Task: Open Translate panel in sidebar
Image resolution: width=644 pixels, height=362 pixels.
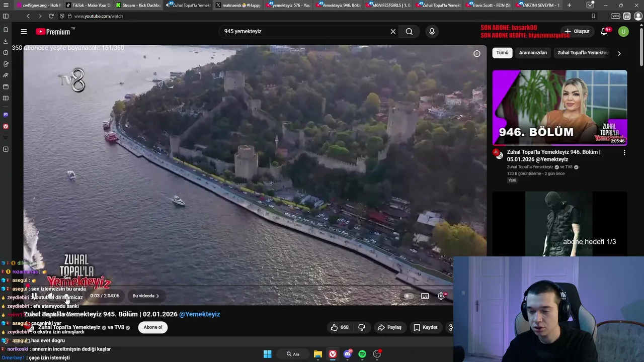Action: tap(6, 75)
